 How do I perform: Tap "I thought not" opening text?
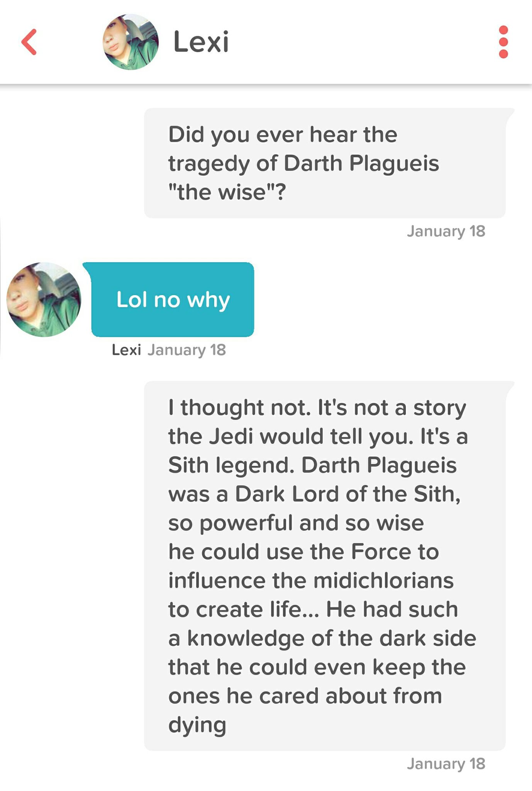point(239,408)
